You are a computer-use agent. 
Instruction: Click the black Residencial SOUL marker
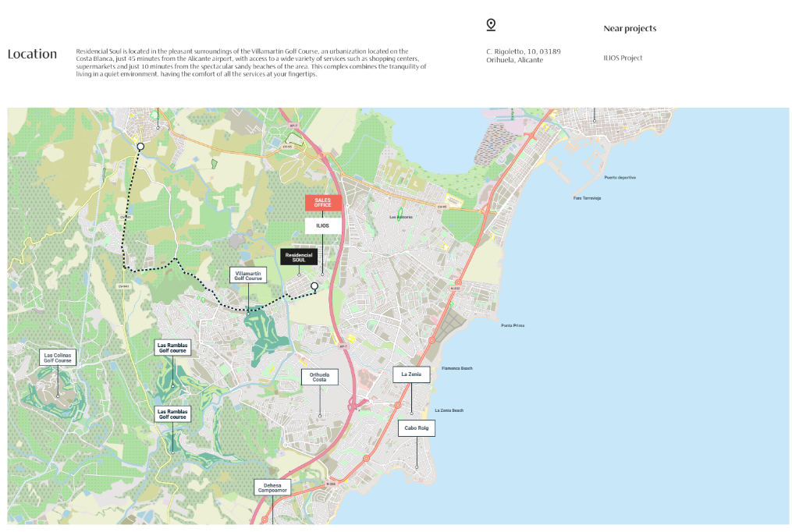299,257
